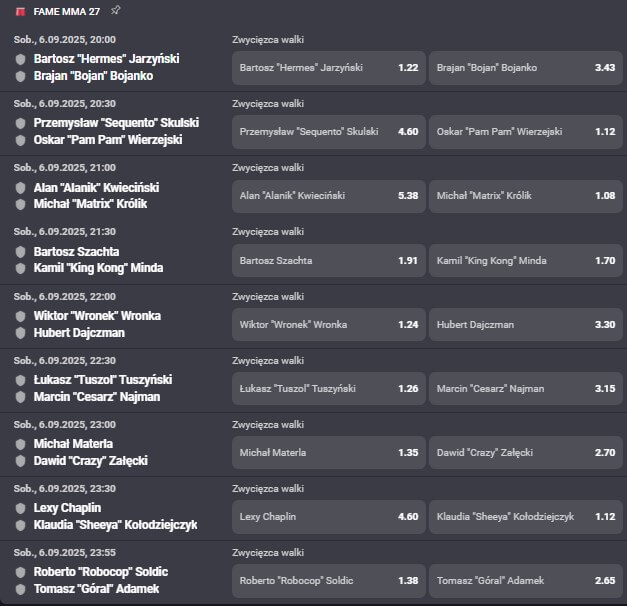Click shield icon next to Alan "Alanik" Kwieciński
The image size is (627, 606).
click(20, 187)
